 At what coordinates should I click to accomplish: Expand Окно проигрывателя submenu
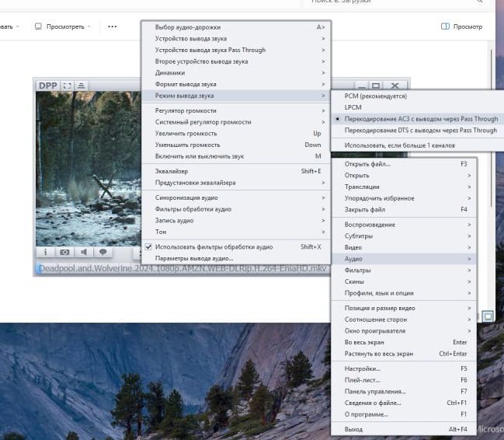404,331
